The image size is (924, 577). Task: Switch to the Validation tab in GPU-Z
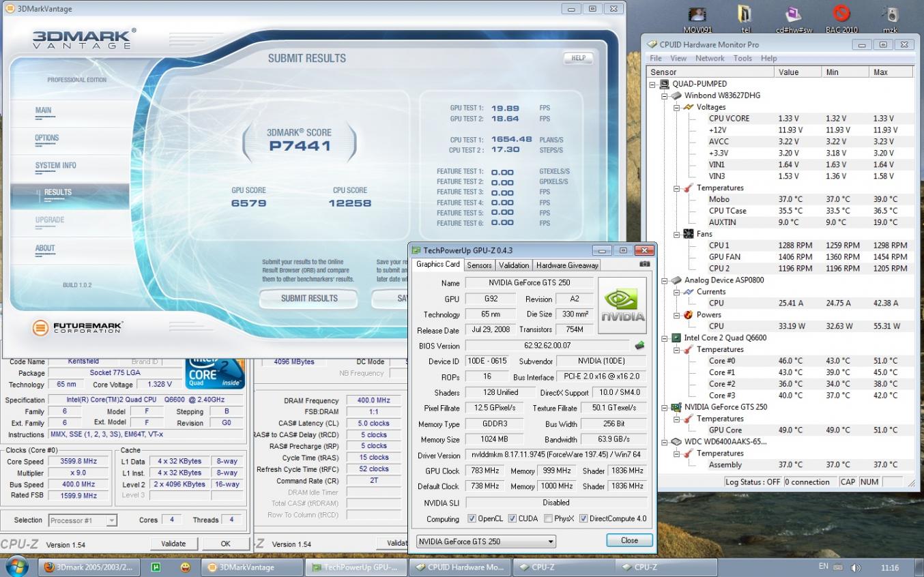click(514, 265)
